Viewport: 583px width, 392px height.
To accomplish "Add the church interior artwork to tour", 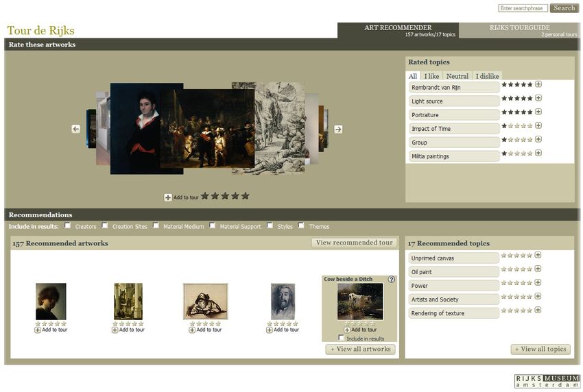I will point(128,330).
